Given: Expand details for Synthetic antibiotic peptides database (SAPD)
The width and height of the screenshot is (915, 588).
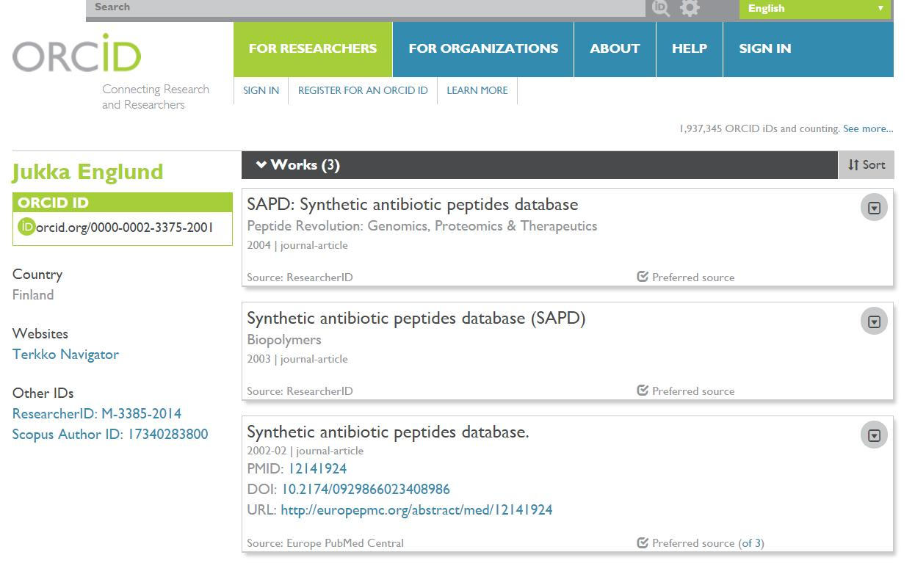Looking at the screenshot, I should point(874,322).
